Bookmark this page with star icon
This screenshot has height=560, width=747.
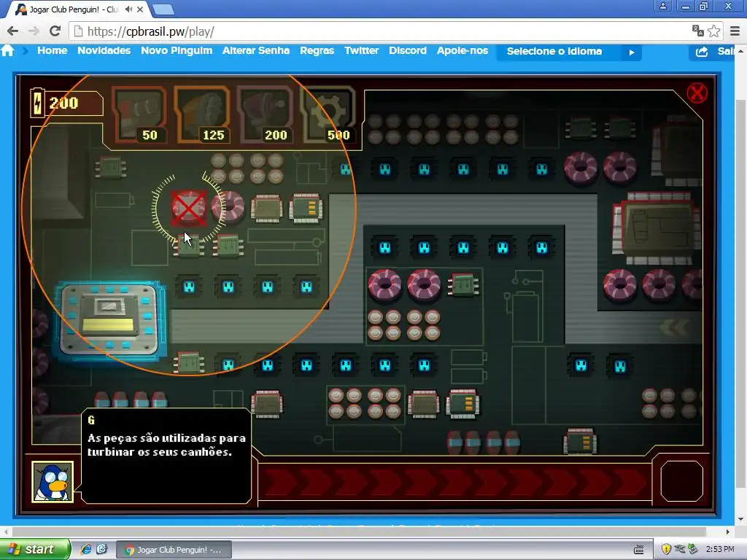[713, 31]
